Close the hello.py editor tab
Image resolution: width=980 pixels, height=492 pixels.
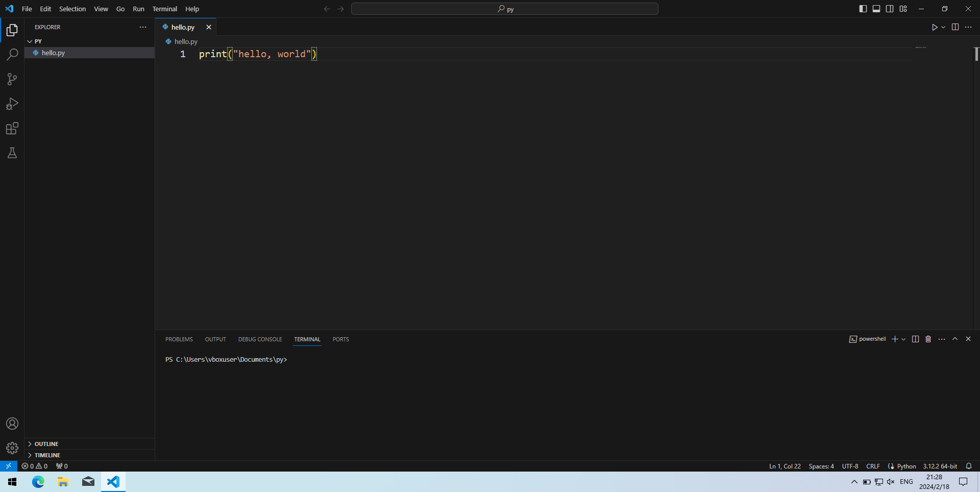[209, 27]
